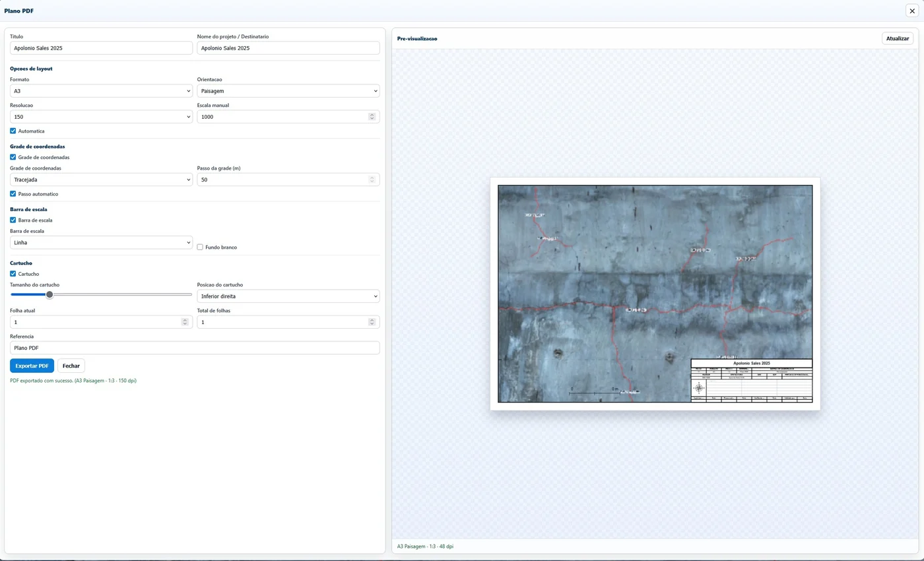This screenshot has height=561, width=924.
Task: Click the Referencia field containing Plano PDF
Action: (x=195, y=348)
